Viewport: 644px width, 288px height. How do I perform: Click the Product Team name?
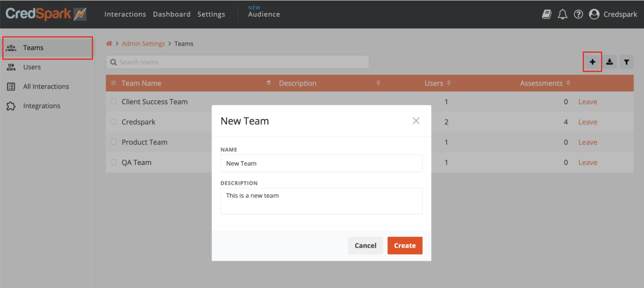144,142
